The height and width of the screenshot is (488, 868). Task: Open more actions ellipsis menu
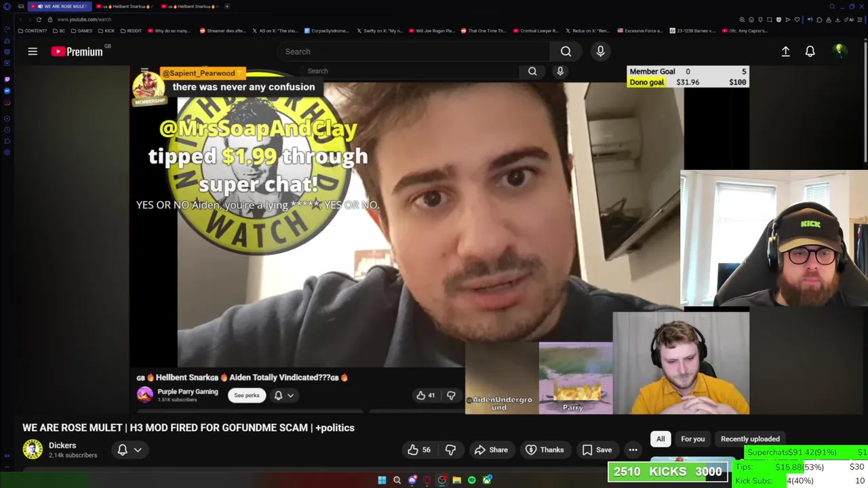(x=633, y=450)
